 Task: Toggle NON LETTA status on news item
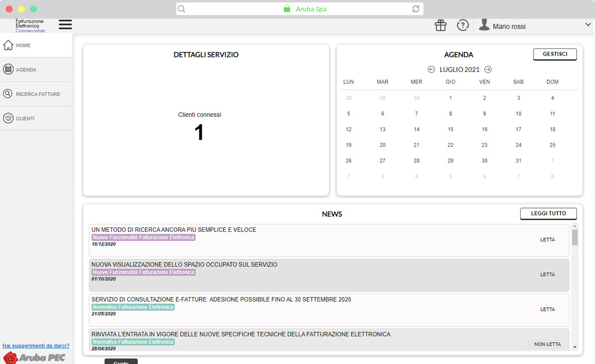tap(547, 344)
